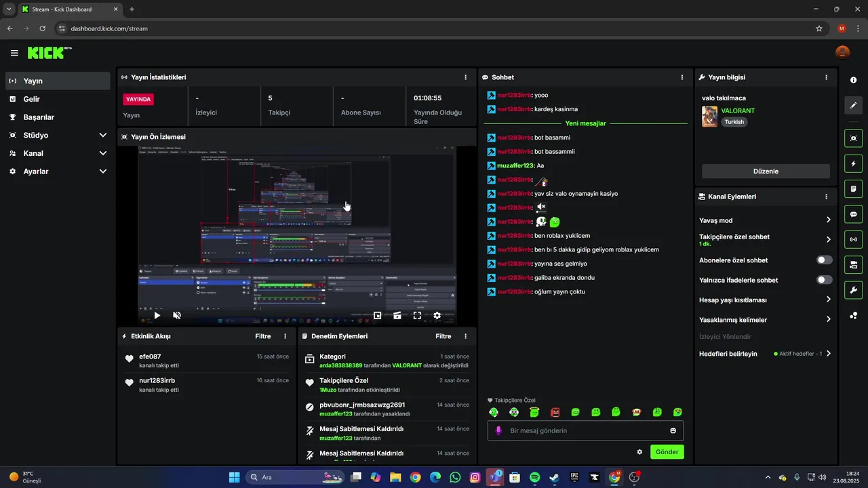Toggle the lightning activity feed panel icon

pos(853,163)
